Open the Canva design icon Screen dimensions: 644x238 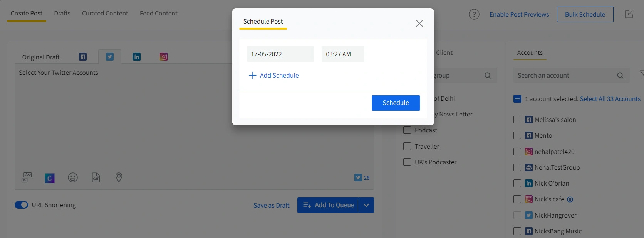[x=50, y=178]
